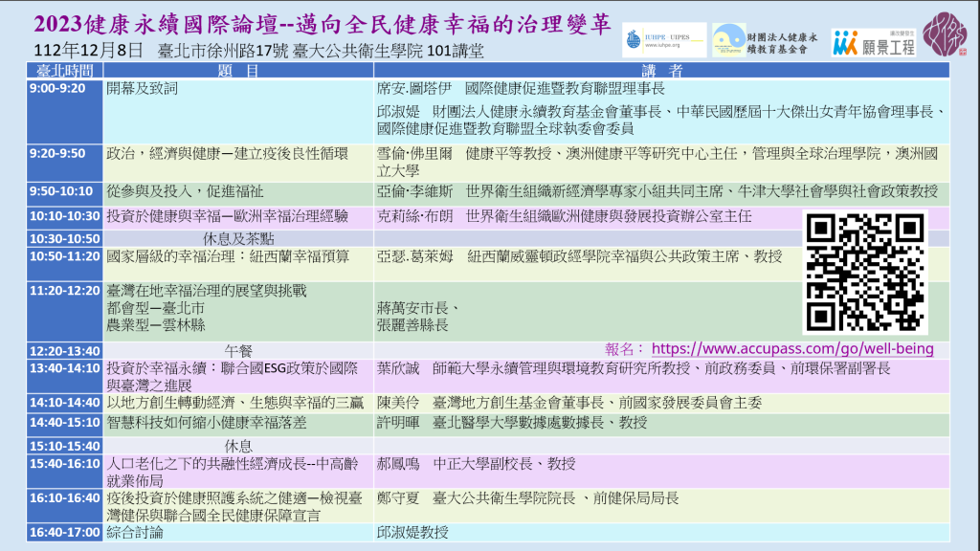Click speaker 郝鳳鳴
Viewport: 980px width, 551px height.
398,464
